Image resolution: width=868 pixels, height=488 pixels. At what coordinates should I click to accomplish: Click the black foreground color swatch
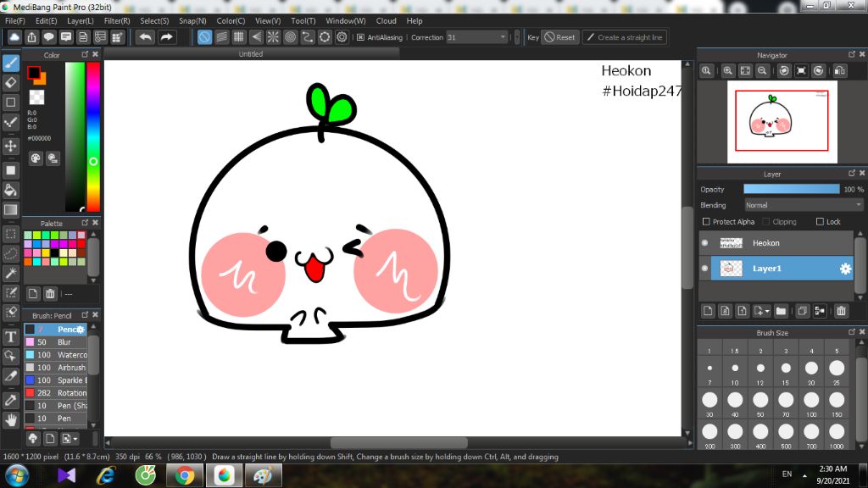pyautogui.click(x=34, y=73)
